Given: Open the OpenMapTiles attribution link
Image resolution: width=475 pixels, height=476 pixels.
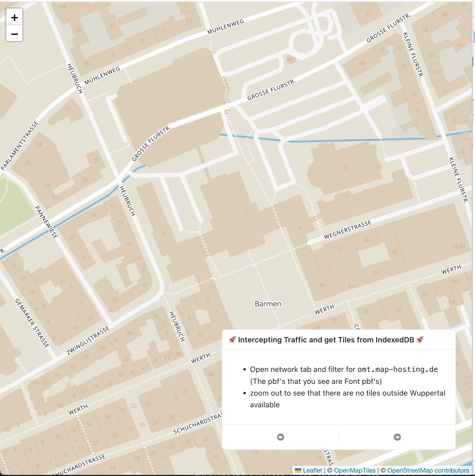Looking at the screenshot, I should (x=355, y=470).
